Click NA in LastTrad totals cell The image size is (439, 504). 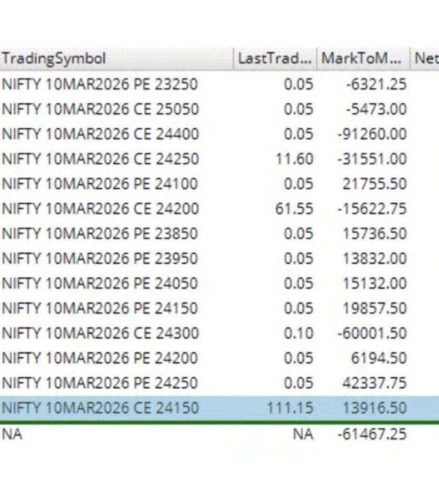303,435
